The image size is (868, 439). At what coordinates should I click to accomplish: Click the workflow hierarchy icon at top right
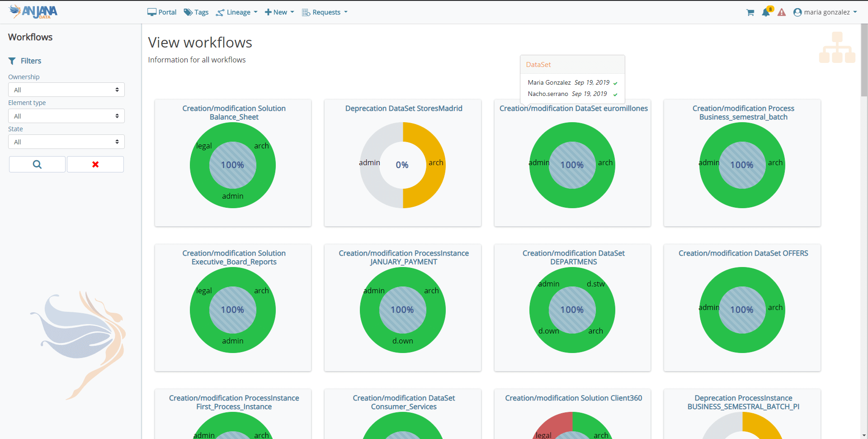(x=837, y=48)
